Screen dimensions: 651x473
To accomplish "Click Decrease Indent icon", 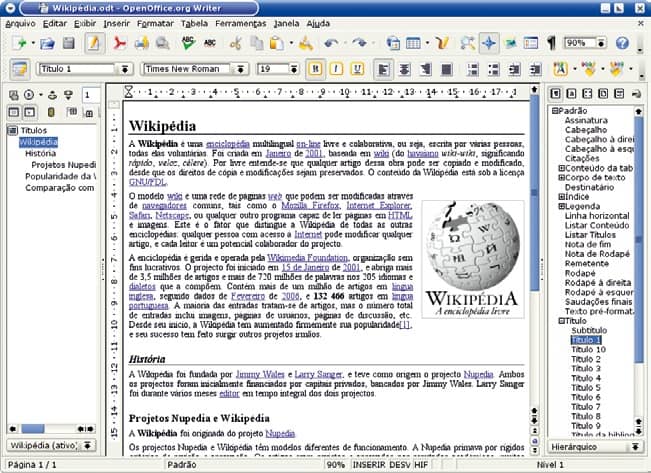I will (514, 69).
